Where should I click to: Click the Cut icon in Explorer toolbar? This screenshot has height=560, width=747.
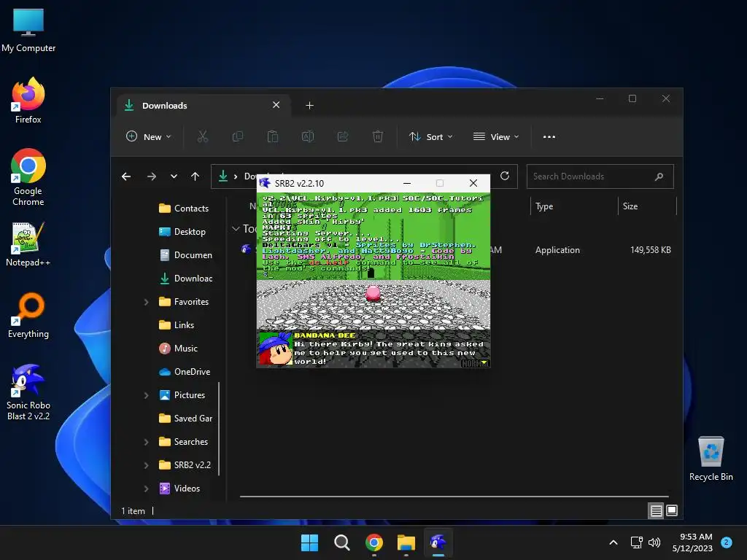click(x=203, y=136)
